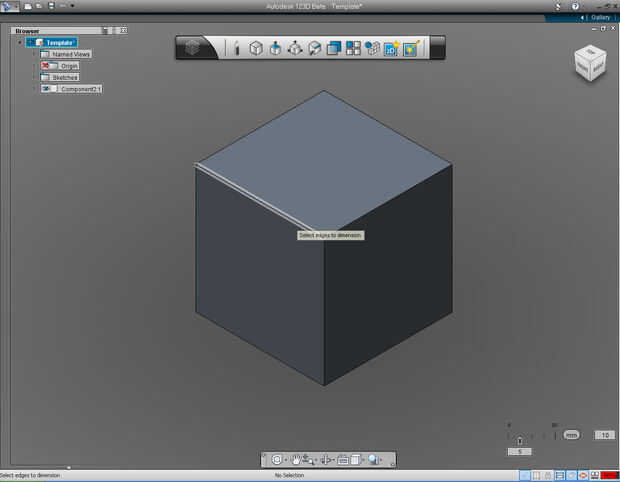
Task: Open the quick access toolbar dropdown arrow
Action: click(x=72, y=6)
